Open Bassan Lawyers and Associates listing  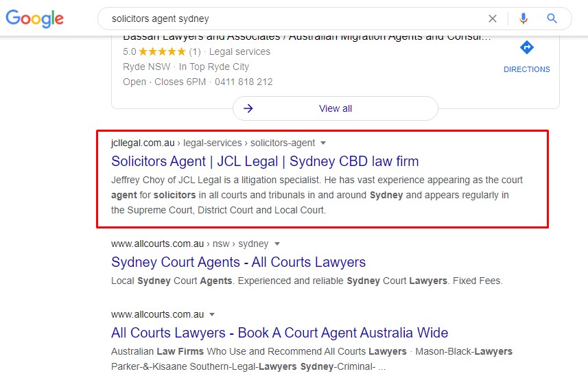click(x=307, y=37)
